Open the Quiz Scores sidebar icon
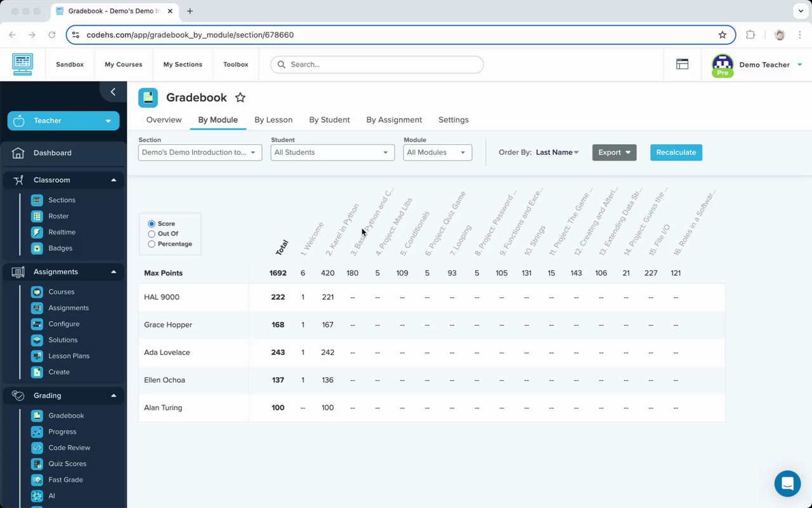The height and width of the screenshot is (508, 812). click(37, 464)
